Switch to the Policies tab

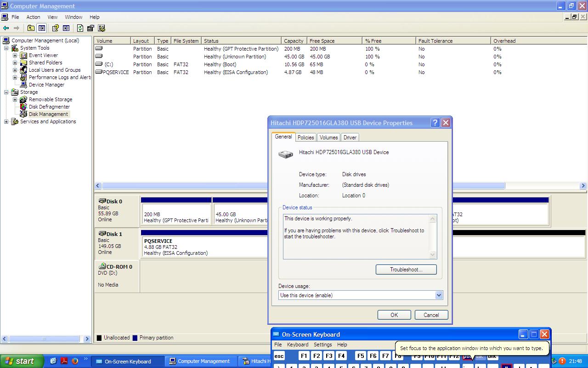coord(305,137)
